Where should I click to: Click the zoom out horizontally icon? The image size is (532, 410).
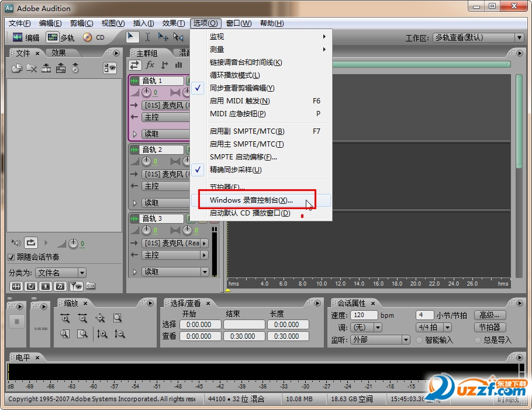(82, 318)
